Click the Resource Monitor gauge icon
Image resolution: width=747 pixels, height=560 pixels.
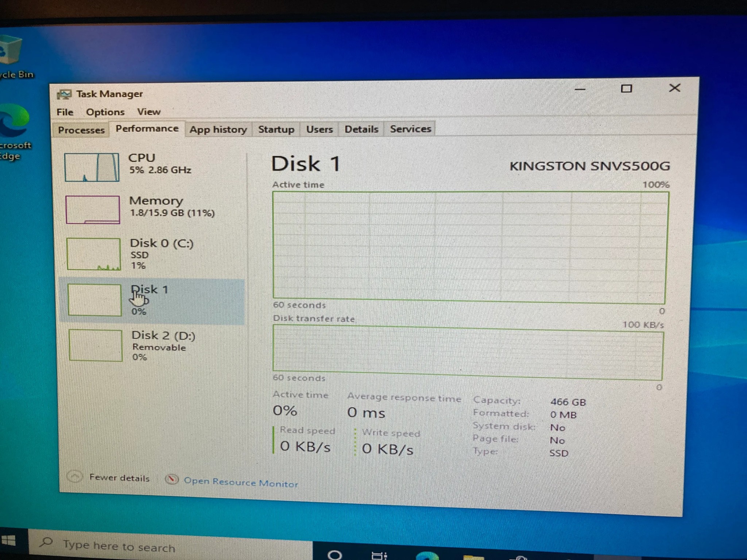171,479
